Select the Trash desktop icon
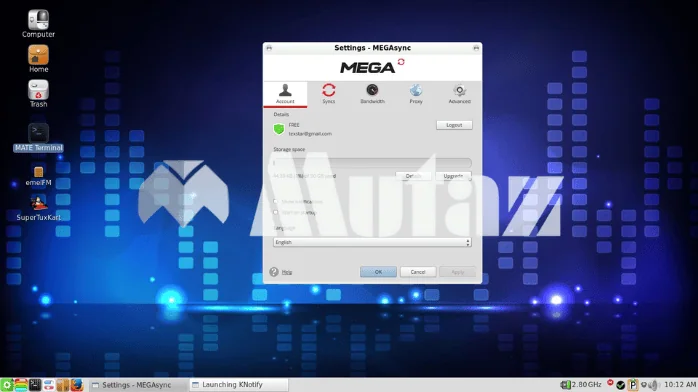This screenshot has height=392, width=698. point(38,94)
